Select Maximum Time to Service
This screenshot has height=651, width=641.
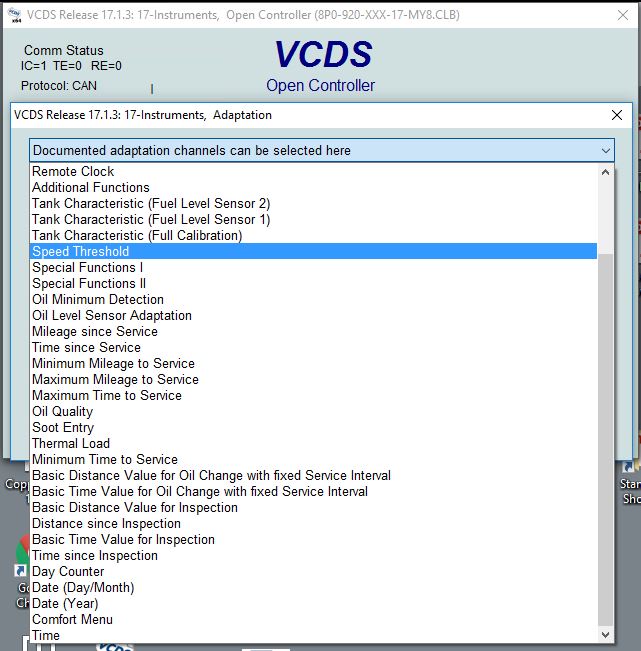(313, 395)
